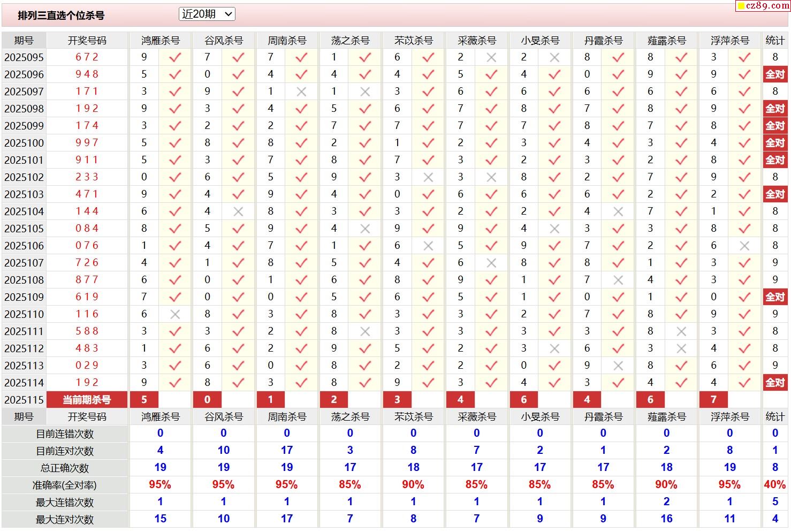Click the check mark for 谷风杀号 in row 2025100
This screenshot has width=791, height=532.
click(x=238, y=143)
